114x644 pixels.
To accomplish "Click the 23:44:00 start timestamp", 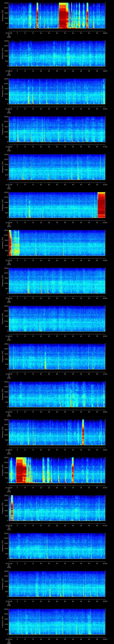I will click(x=9, y=298).
